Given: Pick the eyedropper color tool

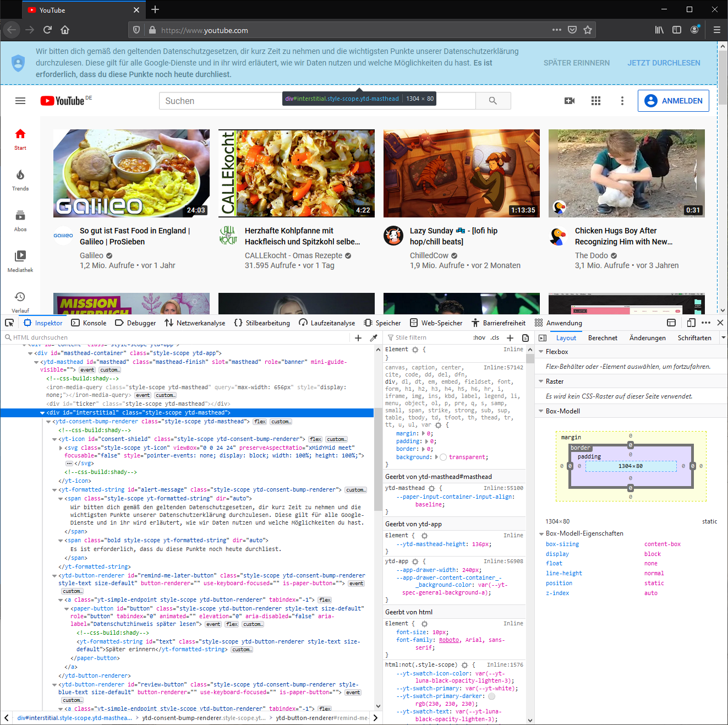Looking at the screenshot, I should pyautogui.click(x=374, y=337).
